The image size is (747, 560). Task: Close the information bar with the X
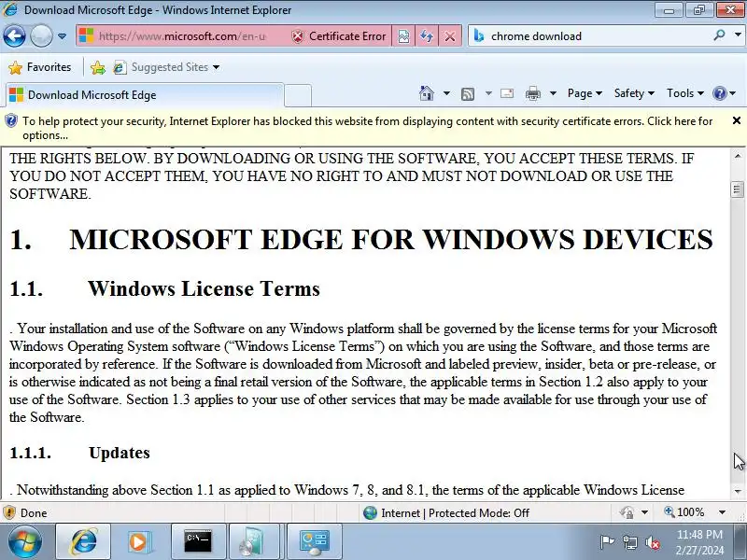(x=736, y=120)
